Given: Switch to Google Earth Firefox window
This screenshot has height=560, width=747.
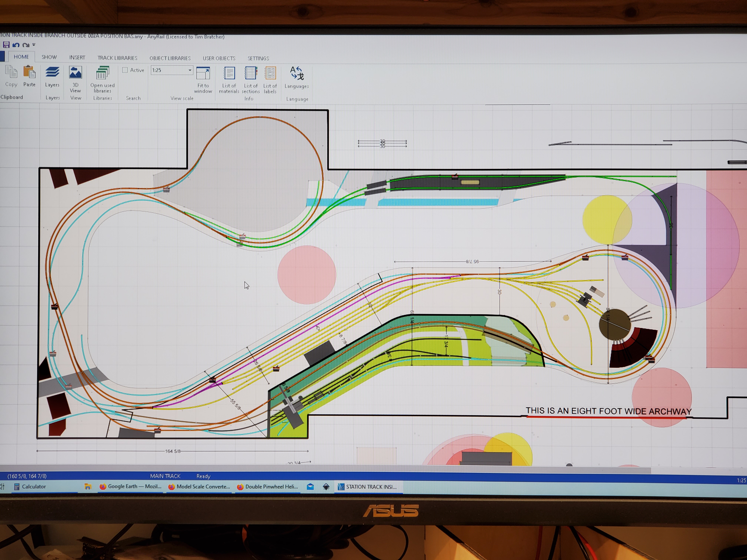Looking at the screenshot, I should 131,486.
